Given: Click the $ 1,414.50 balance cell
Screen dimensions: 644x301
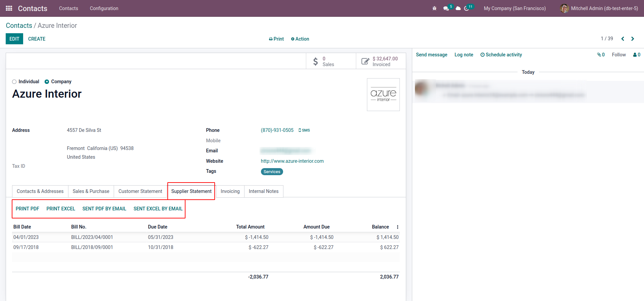Looking at the screenshot, I should pos(387,237).
